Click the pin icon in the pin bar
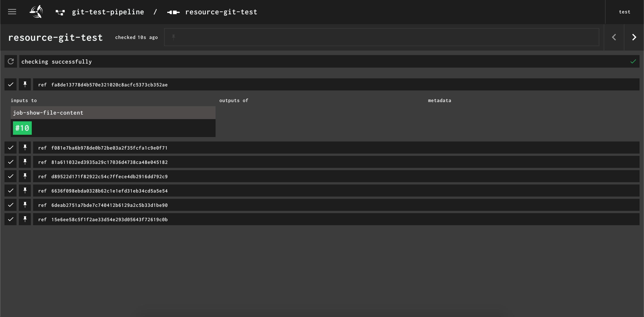 point(173,37)
